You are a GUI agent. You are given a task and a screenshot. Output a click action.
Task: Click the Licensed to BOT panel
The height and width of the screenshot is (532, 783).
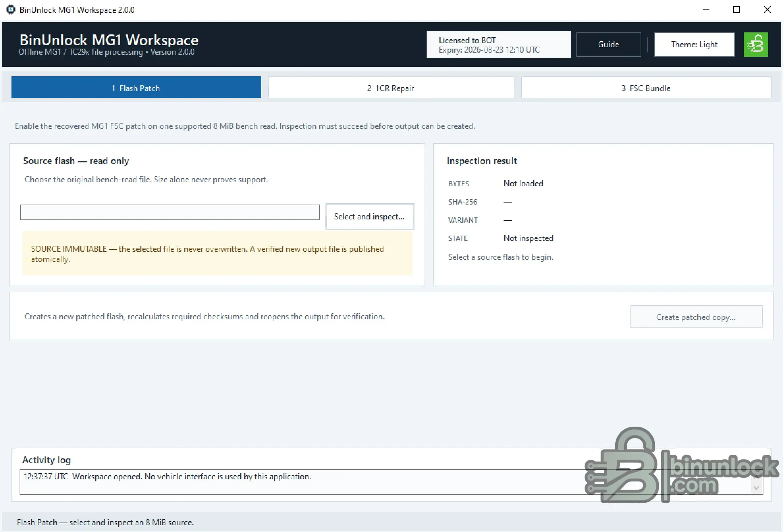click(498, 45)
